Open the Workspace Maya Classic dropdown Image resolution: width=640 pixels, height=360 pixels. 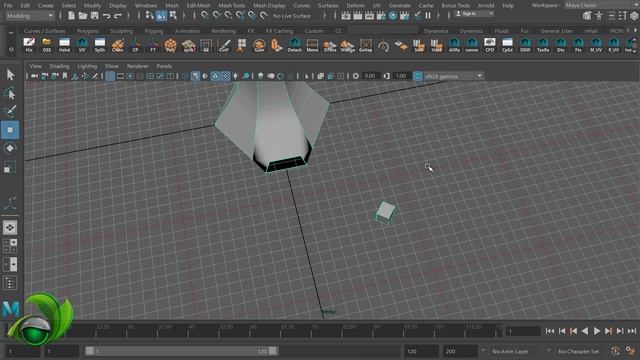[601, 5]
